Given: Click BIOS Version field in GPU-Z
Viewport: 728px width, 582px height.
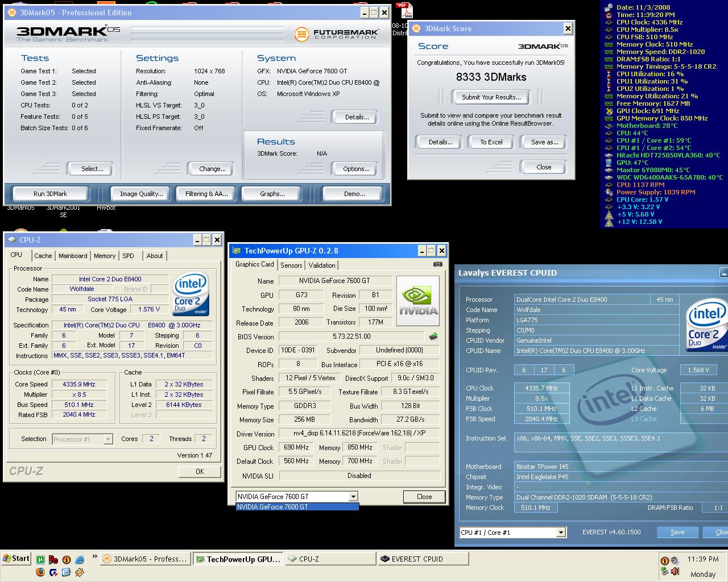Looking at the screenshot, I should coord(351,336).
